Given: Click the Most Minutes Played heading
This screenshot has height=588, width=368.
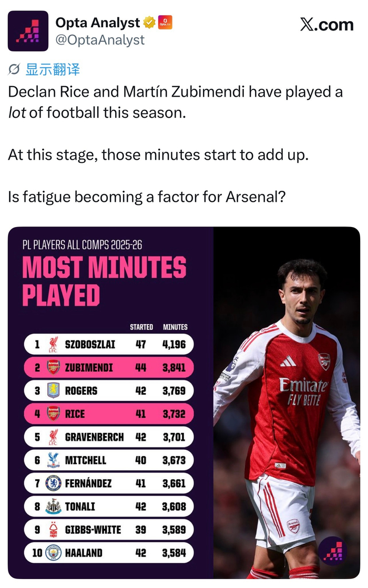Looking at the screenshot, I should point(104,281).
